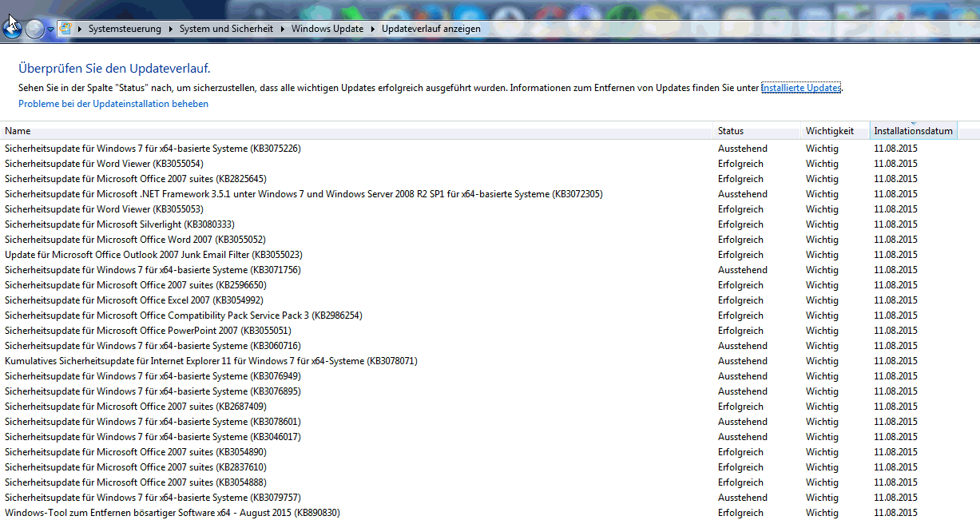Click the Back navigation arrow button
This screenshot has height=520, width=980.
click(13, 29)
